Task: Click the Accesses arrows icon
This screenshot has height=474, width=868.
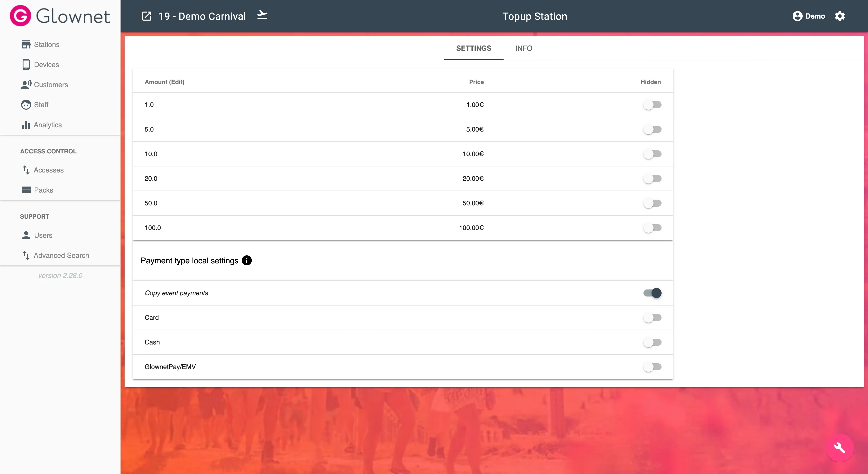Action: pos(26,170)
